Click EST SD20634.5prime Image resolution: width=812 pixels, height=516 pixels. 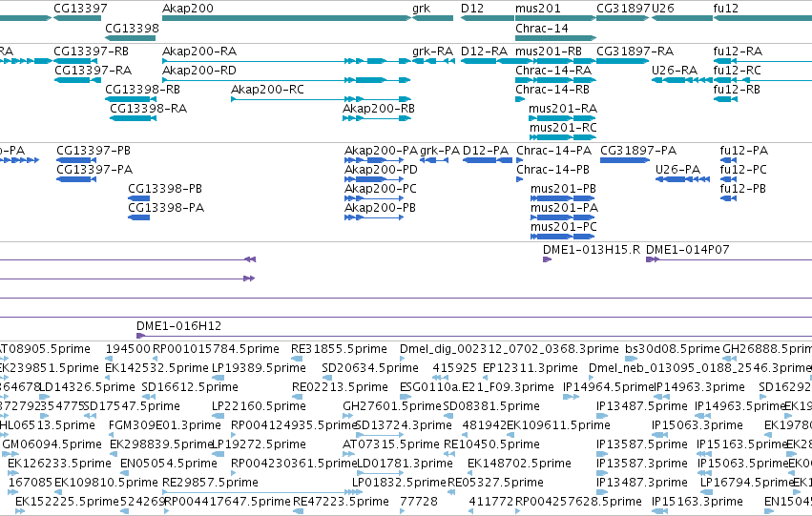click(x=370, y=368)
